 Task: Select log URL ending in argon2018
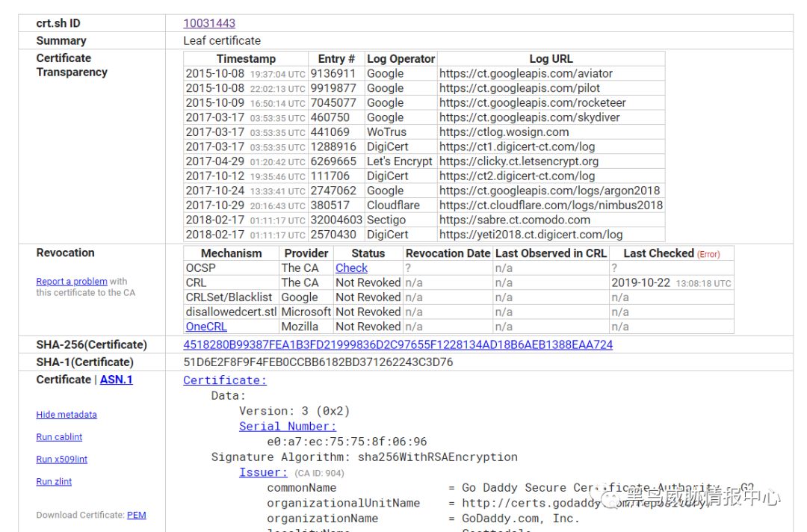pyautogui.click(x=550, y=191)
